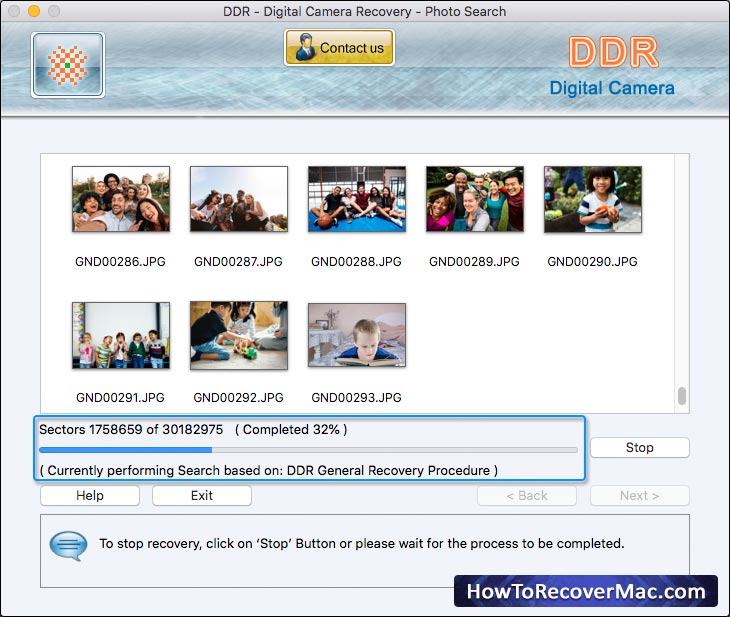This screenshot has width=730, height=617.
Task: Click the GND00289.JPG file name label
Action: click(x=474, y=262)
